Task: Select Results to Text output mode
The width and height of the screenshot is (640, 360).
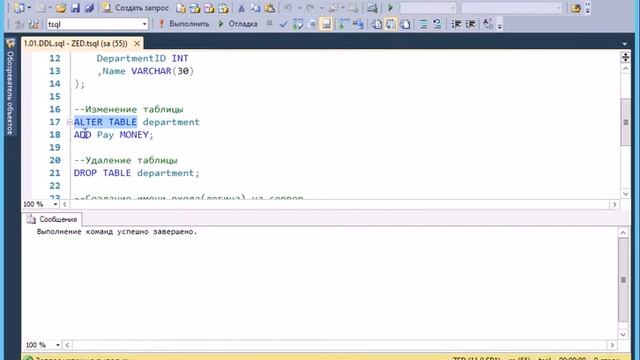Action: pos(376,24)
